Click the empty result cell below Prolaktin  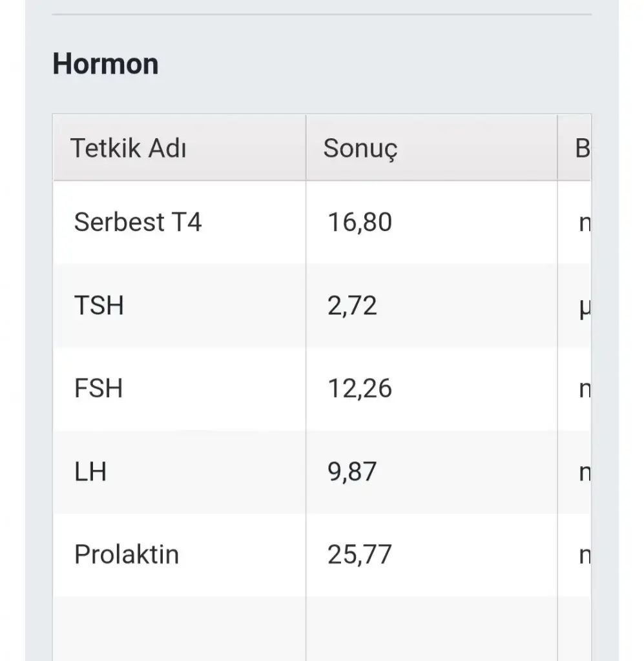[431, 629]
